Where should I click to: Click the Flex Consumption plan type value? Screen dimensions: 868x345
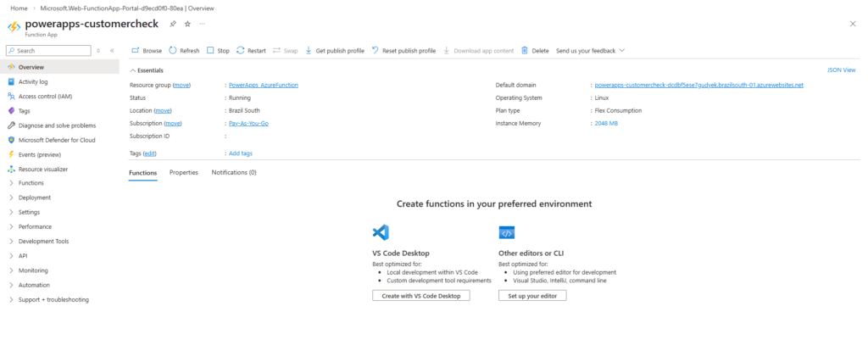[618, 111]
